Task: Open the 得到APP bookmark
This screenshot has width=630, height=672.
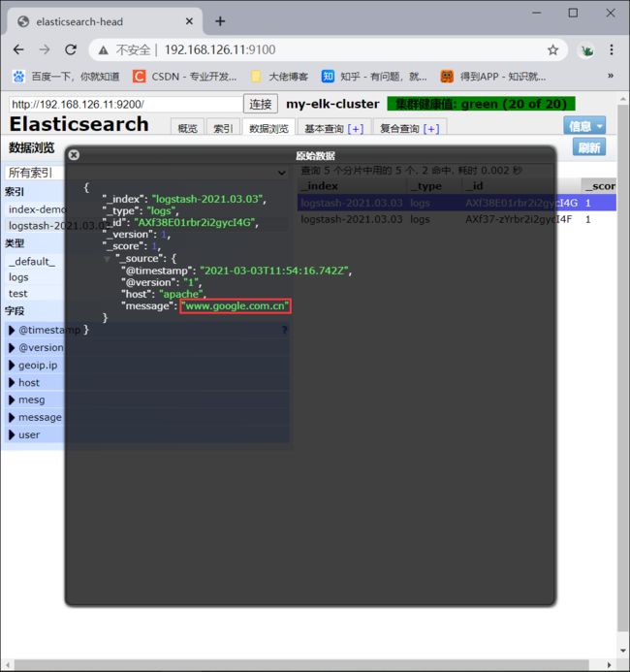Action: point(493,77)
